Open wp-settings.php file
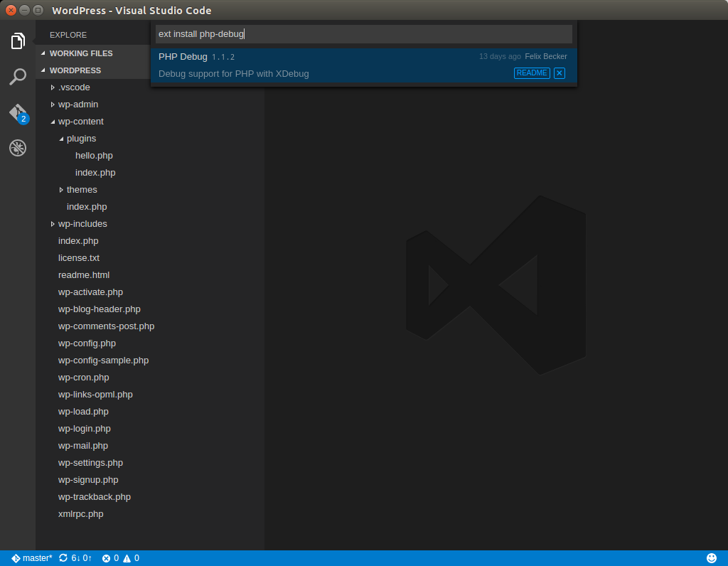728x566 pixels. tap(90, 463)
